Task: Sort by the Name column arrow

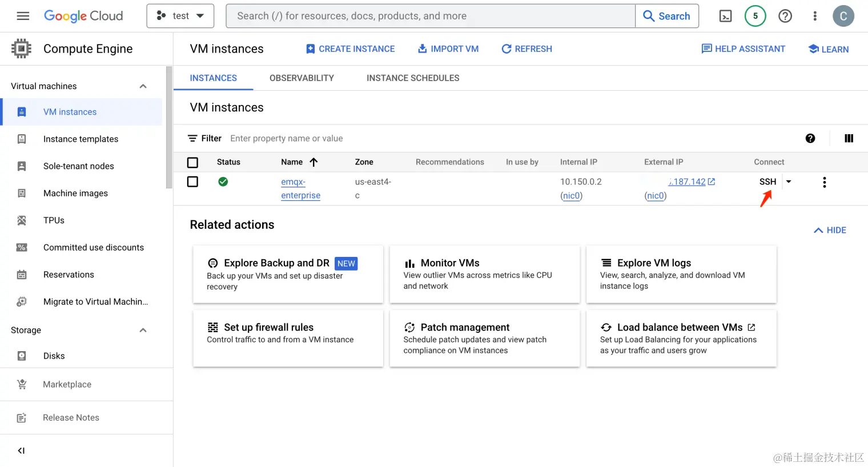Action: (314, 162)
